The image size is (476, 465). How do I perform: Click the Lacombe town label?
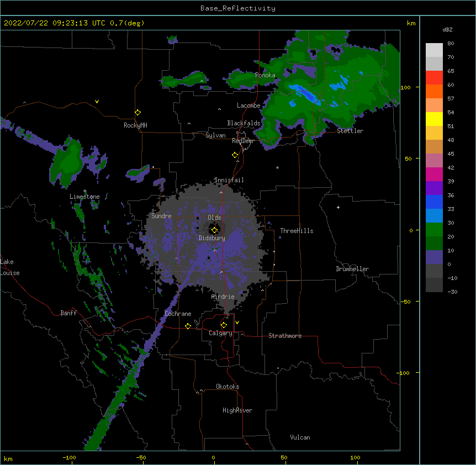(248, 105)
